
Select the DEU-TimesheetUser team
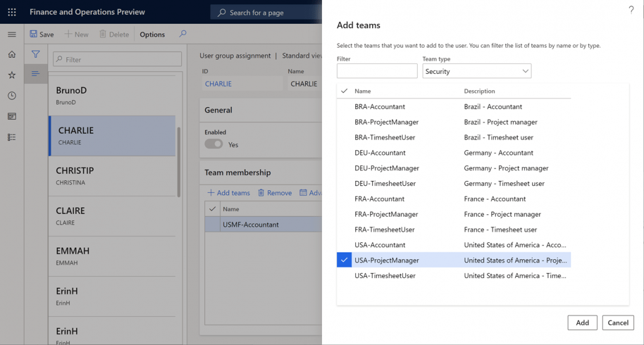pos(454,183)
